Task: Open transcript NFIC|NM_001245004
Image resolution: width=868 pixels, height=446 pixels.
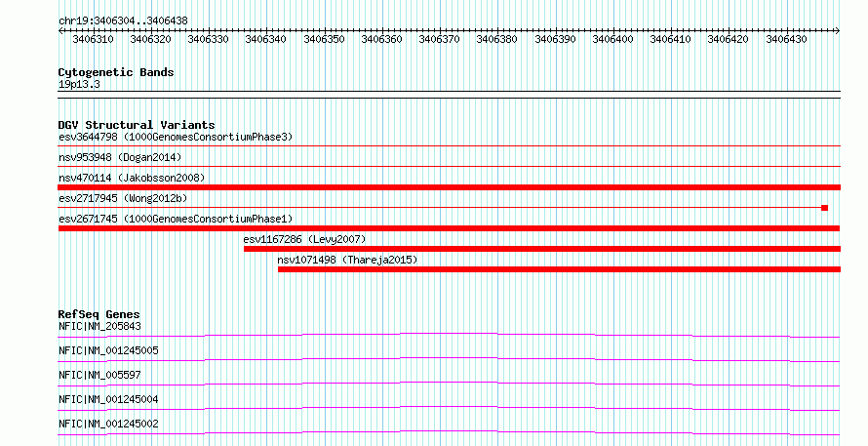Action: tap(108, 399)
